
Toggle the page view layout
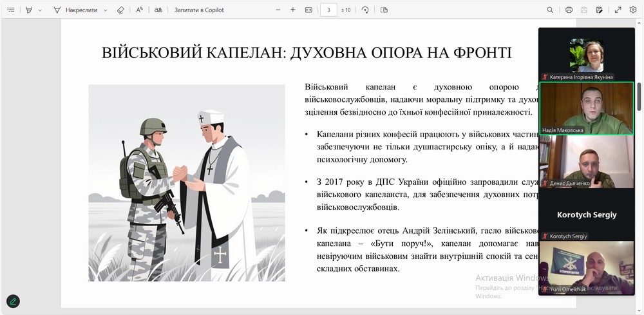(x=384, y=10)
